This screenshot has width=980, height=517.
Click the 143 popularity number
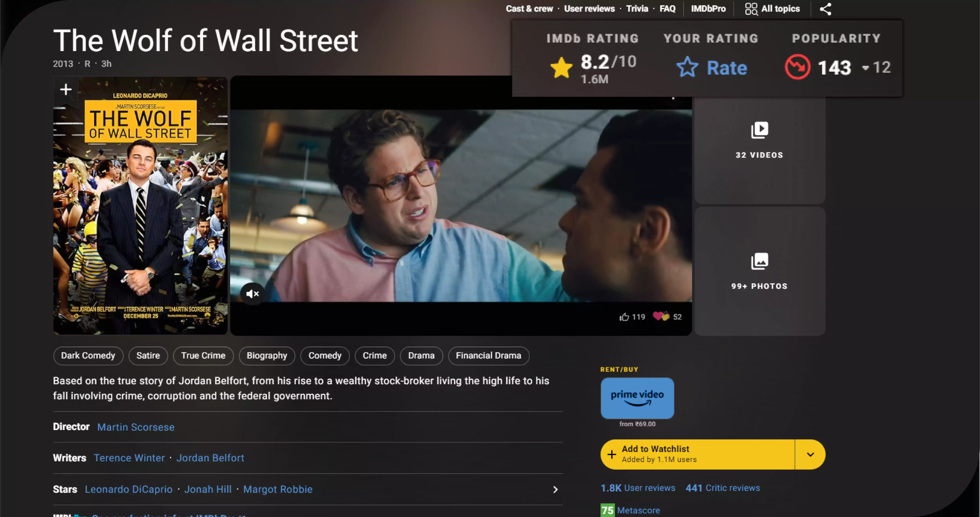tap(834, 68)
